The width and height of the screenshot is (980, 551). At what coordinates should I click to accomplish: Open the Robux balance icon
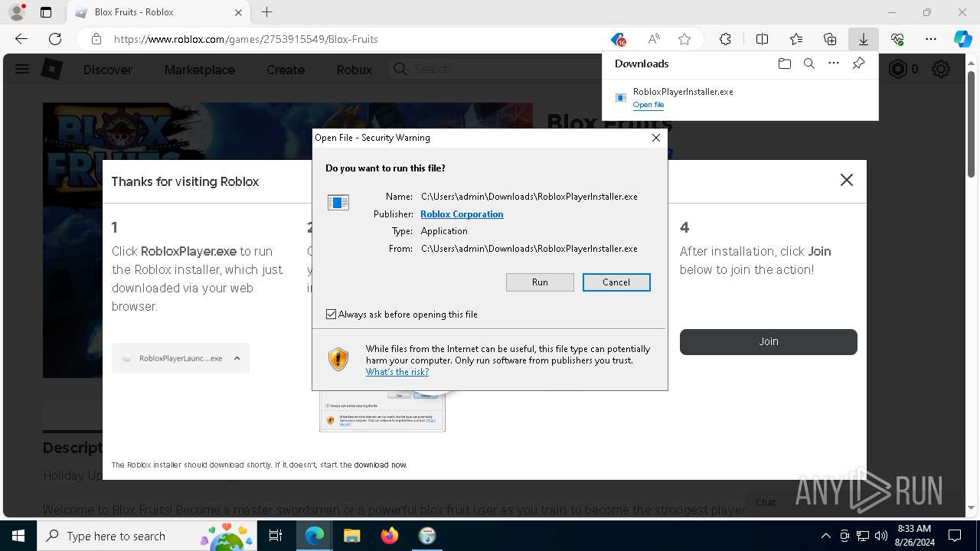(x=897, y=70)
